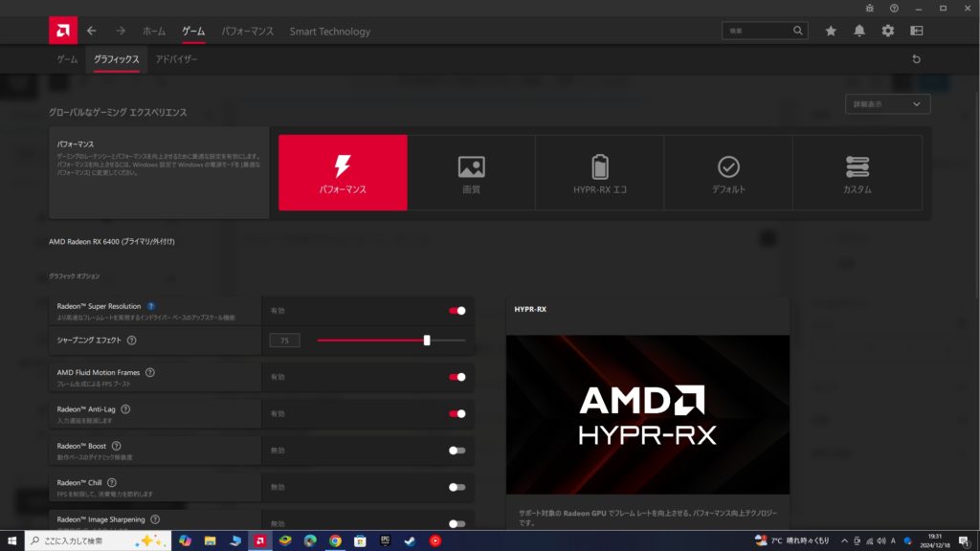Screen dimensions: 980x551
Task: Expand the 詳細表示 dropdown
Action: (888, 104)
